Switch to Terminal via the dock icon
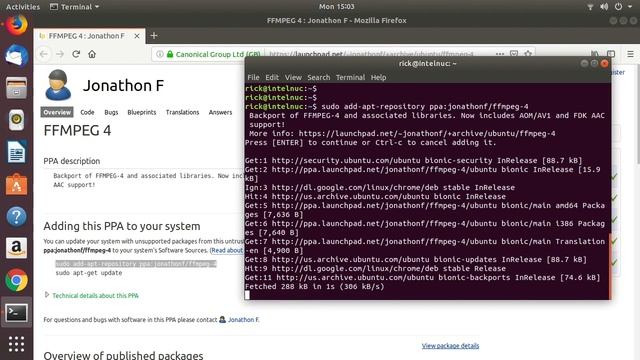Image resolution: width=640 pixels, height=360 pixels. point(16,313)
